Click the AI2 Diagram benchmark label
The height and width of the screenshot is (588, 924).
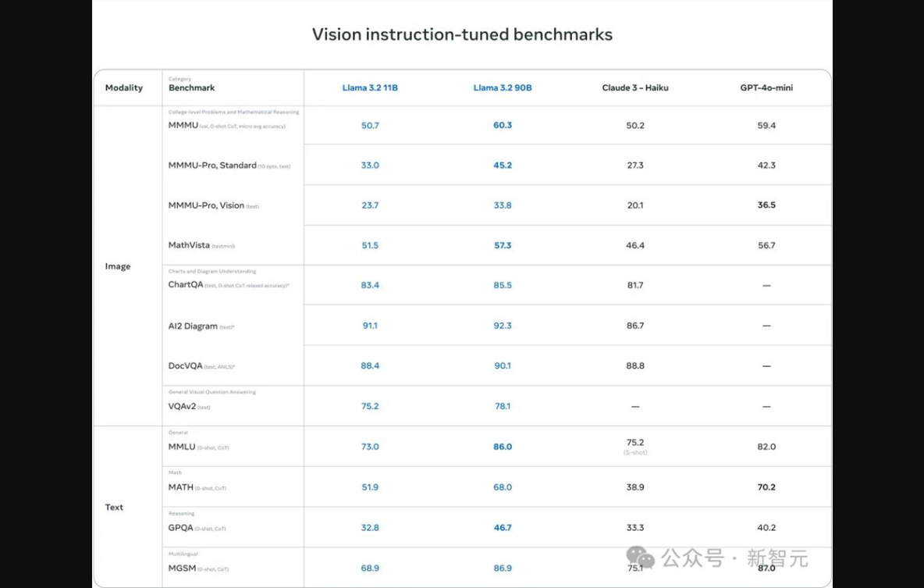(x=193, y=326)
